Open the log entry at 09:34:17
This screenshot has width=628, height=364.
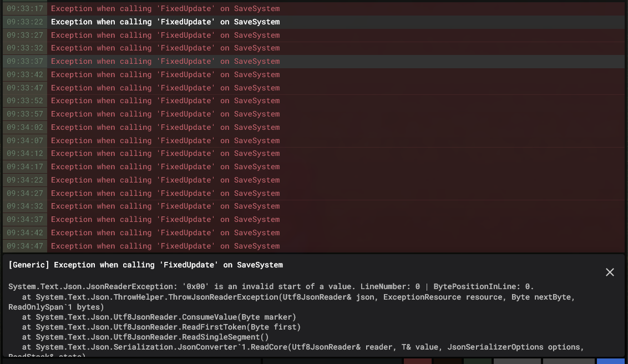point(165,167)
